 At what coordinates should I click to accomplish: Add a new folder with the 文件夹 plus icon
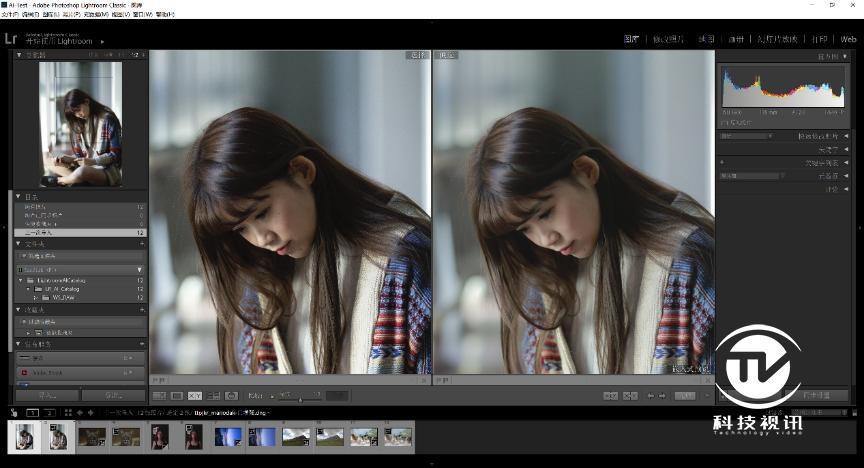coord(142,243)
